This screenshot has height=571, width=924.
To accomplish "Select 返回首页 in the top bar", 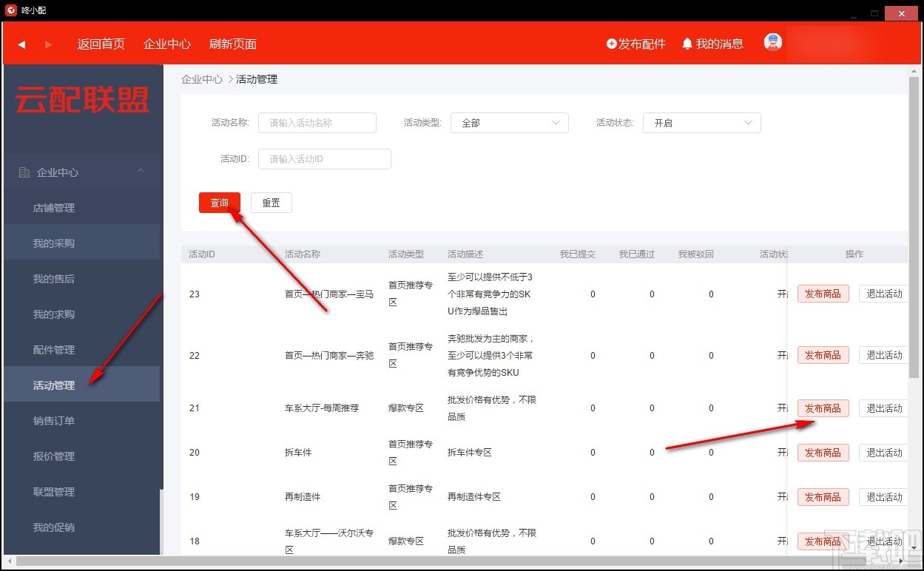I will [101, 44].
